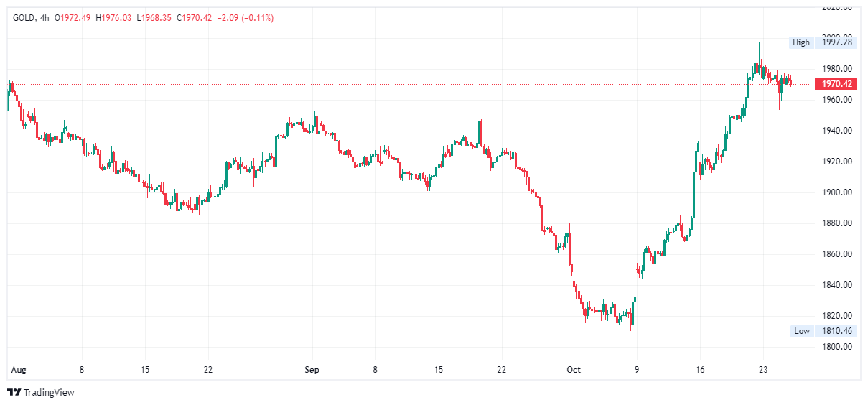Click the 1800.00 level on price scale
868x405 pixels.
pyautogui.click(x=837, y=347)
